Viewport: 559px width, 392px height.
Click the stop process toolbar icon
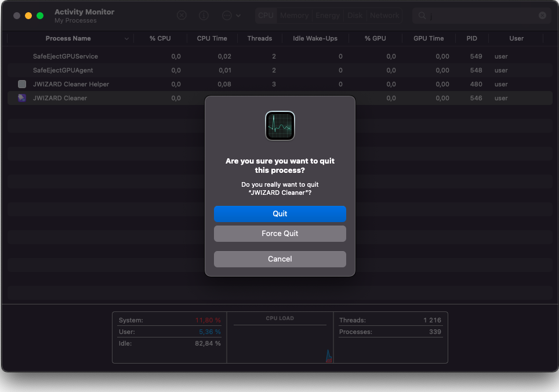click(x=182, y=16)
